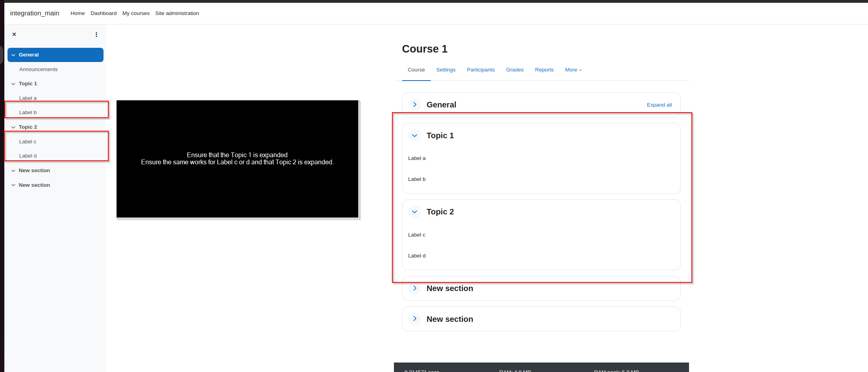Open Dashboard from top navigation
Image resolution: width=868 pixels, height=372 pixels.
pos(104,13)
